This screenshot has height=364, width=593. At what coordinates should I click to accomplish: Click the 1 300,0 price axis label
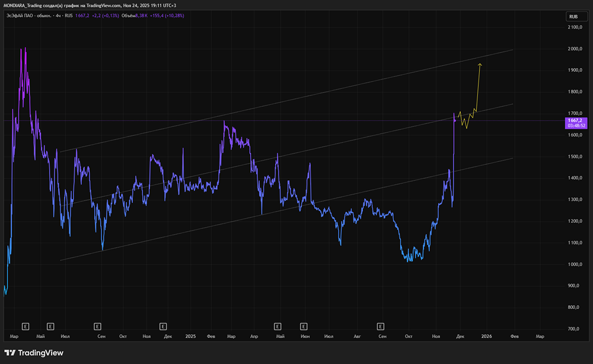click(x=575, y=200)
